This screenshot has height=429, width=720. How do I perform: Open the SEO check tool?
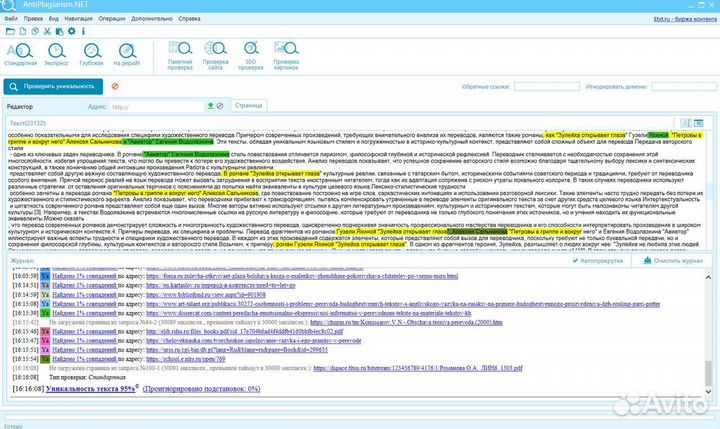(249, 54)
